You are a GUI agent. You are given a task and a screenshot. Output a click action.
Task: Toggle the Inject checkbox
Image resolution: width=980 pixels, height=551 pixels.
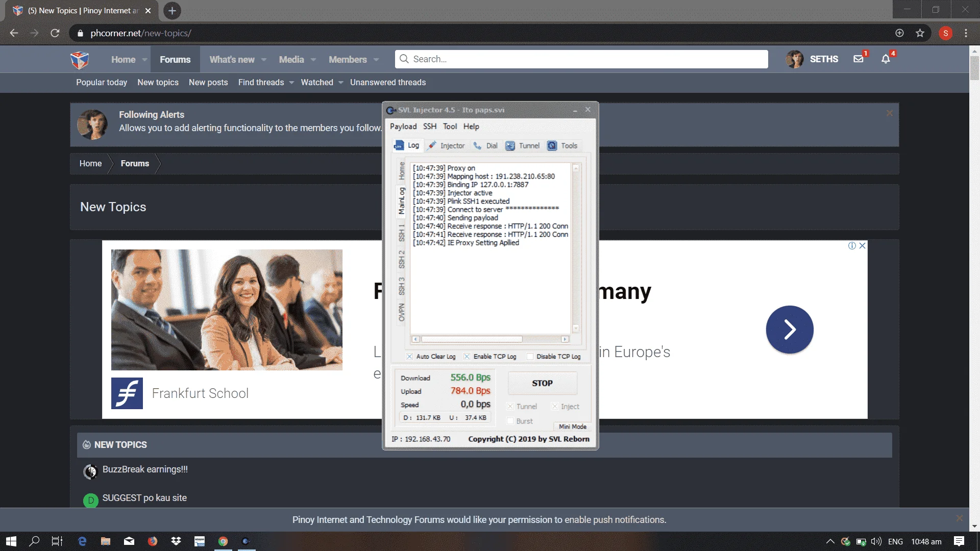554,407
